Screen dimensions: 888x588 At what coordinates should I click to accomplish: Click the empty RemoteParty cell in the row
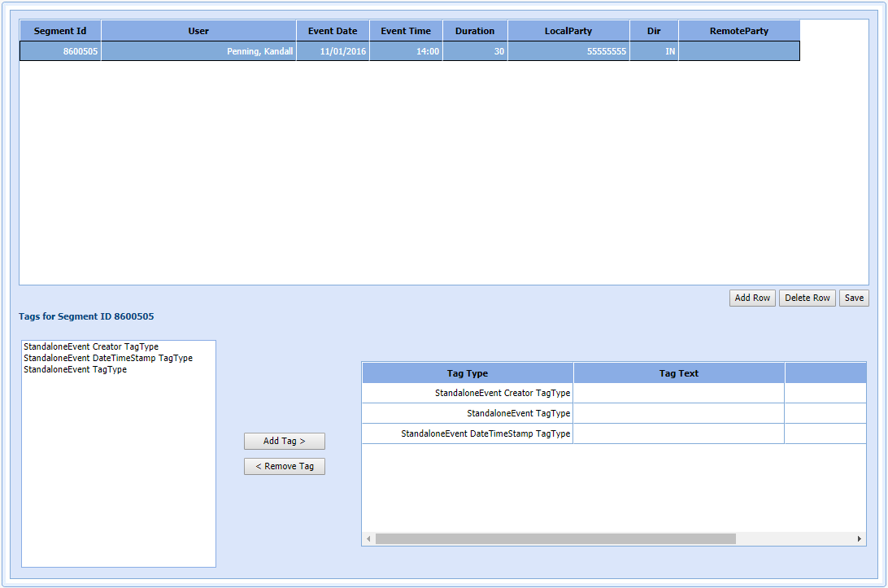(738, 51)
